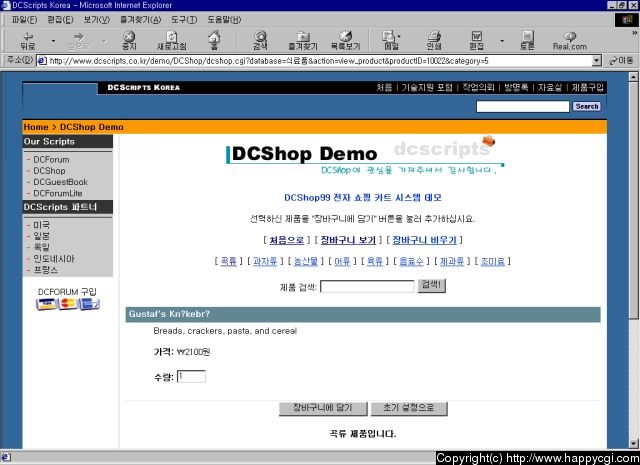
Task: Open the 제품구입 navigation link
Action: [x=587, y=87]
